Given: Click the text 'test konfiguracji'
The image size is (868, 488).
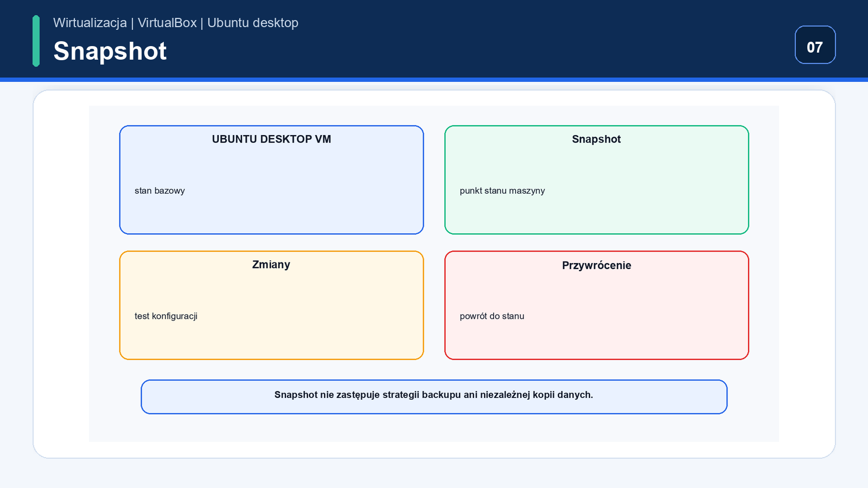Looking at the screenshot, I should coord(166,316).
